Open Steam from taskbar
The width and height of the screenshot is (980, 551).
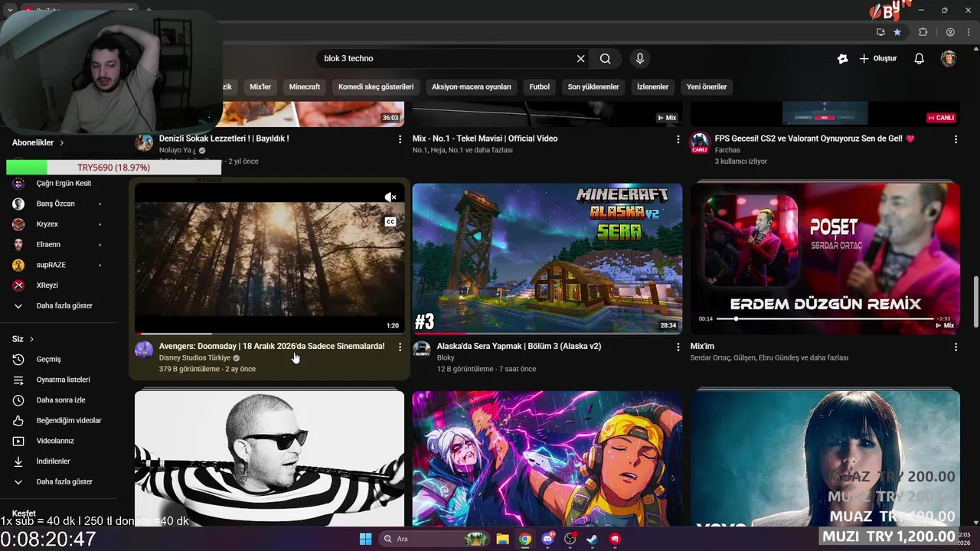tap(593, 539)
